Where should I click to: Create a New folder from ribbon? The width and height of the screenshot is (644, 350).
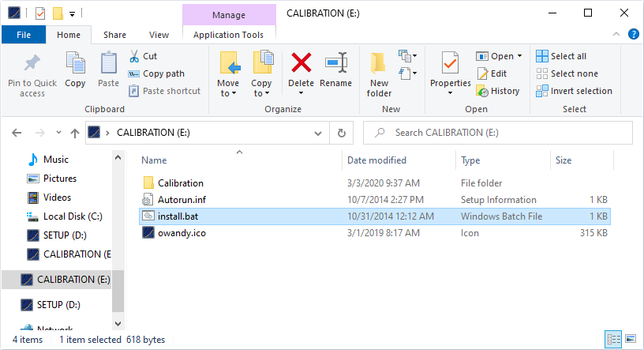pos(379,65)
